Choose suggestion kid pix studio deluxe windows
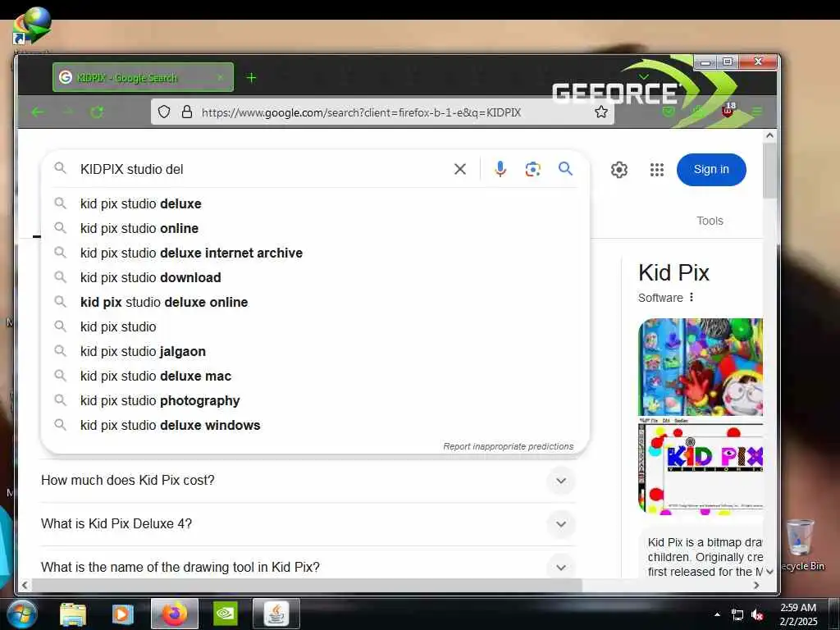The width and height of the screenshot is (840, 630). (x=315, y=426)
